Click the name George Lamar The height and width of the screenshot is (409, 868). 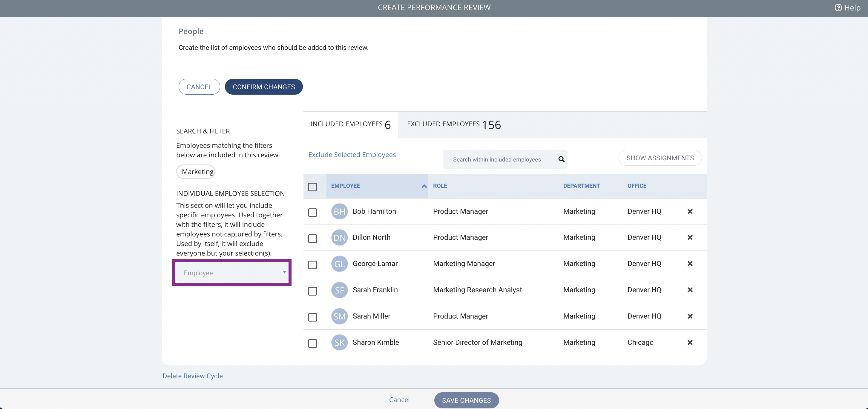tap(375, 263)
